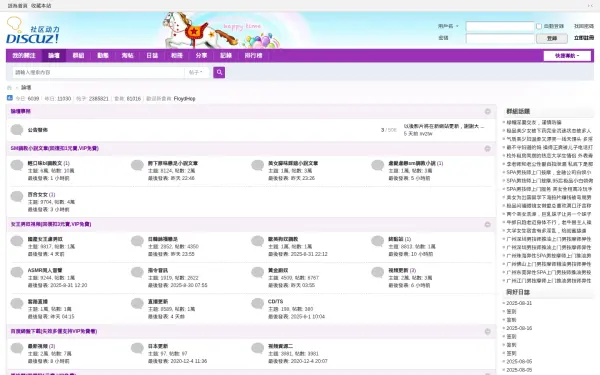600x375 pixels.
Task: Click the purple magnifier search button
Action: pos(219,72)
